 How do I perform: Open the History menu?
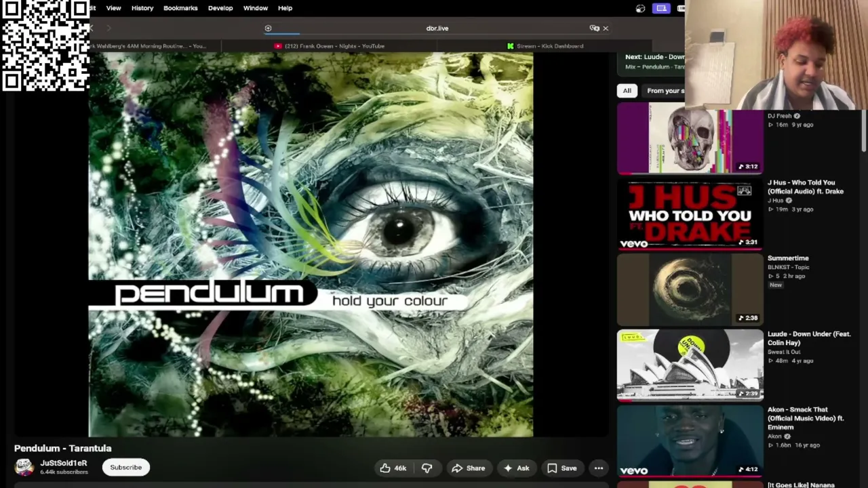142,8
